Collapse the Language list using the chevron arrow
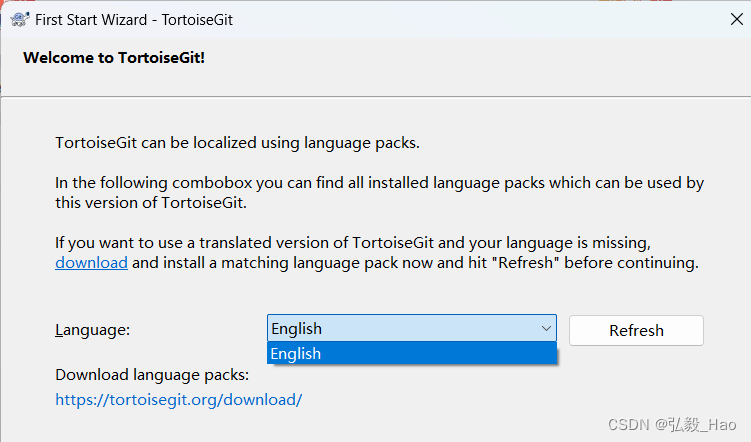The height and width of the screenshot is (442, 751). pyautogui.click(x=546, y=329)
